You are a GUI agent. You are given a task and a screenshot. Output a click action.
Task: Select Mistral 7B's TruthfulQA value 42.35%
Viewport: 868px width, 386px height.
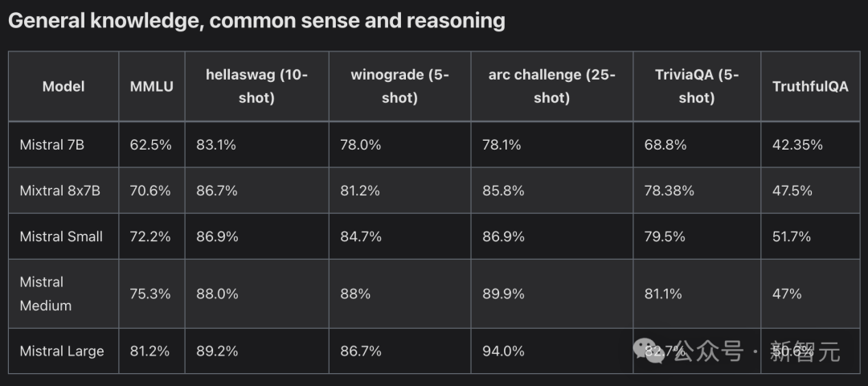coord(797,145)
